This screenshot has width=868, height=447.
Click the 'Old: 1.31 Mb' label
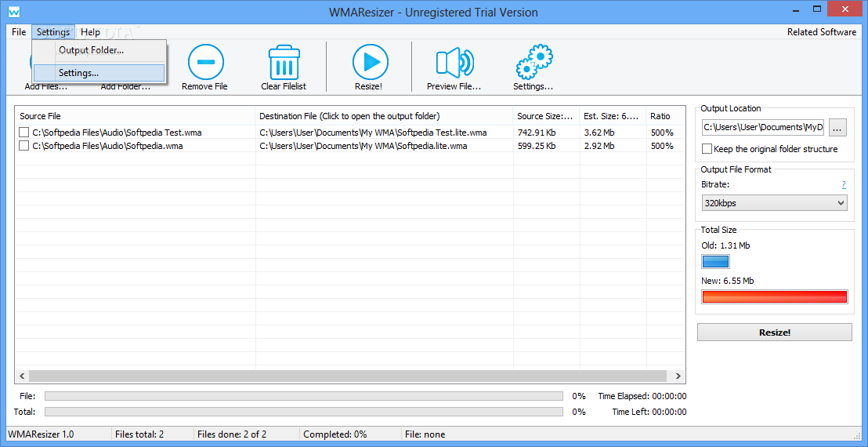coord(725,245)
